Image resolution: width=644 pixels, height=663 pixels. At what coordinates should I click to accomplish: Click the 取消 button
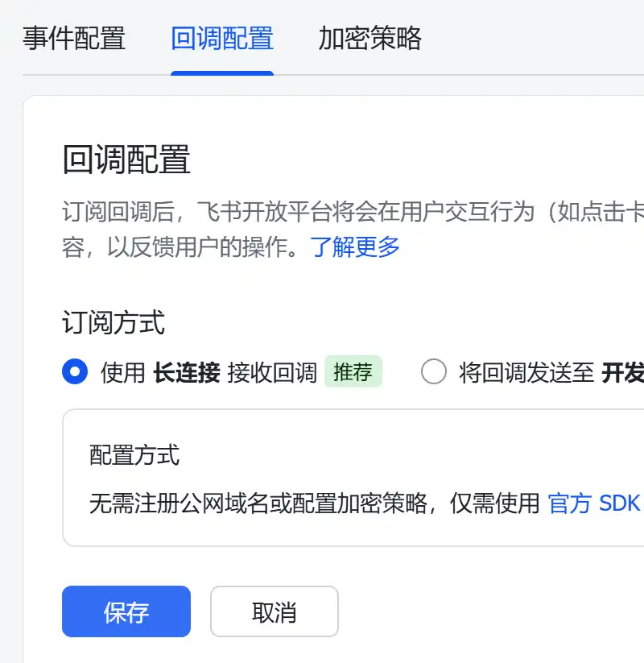coord(273,611)
